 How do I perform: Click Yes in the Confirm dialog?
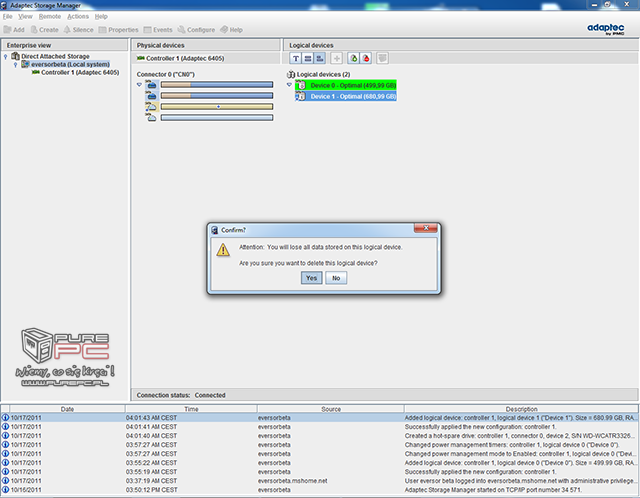point(311,278)
